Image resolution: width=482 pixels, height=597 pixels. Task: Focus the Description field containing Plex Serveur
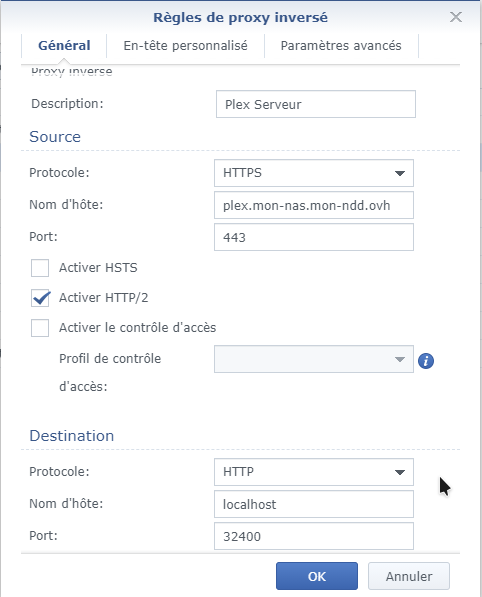click(316, 104)
